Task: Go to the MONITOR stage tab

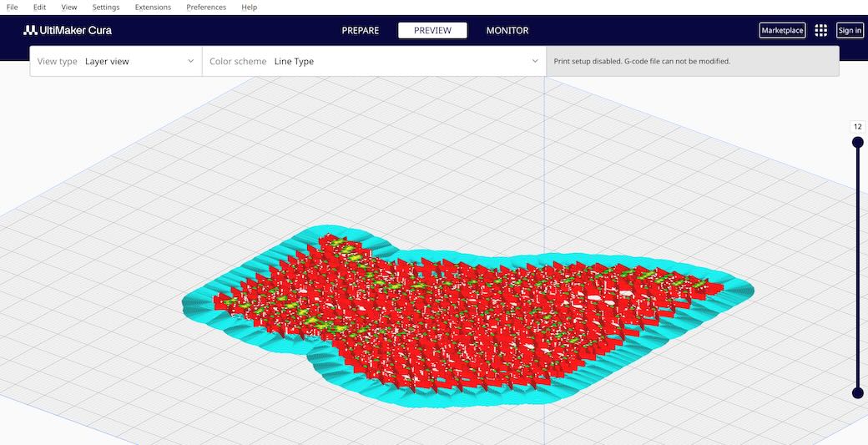Action: tap(507, 31)
